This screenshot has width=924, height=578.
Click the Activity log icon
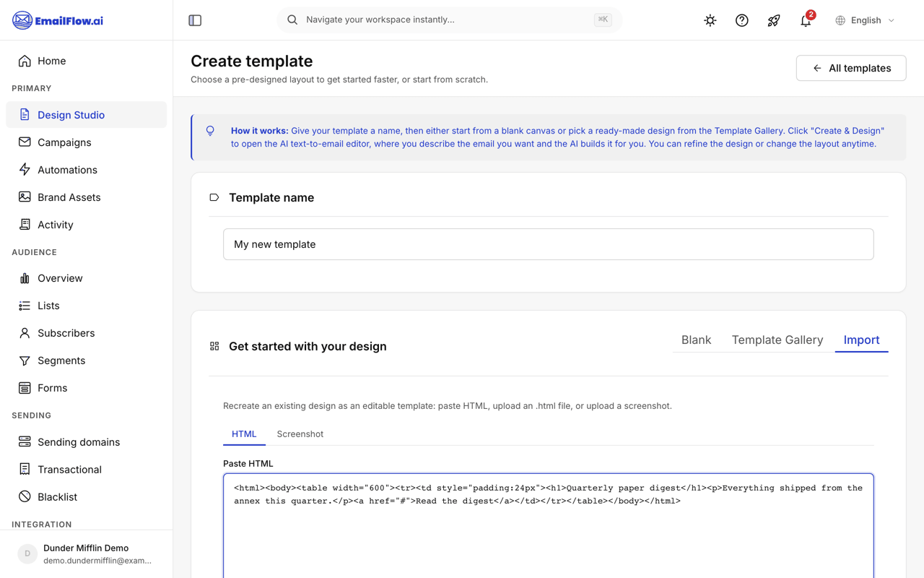click(25, 225)
